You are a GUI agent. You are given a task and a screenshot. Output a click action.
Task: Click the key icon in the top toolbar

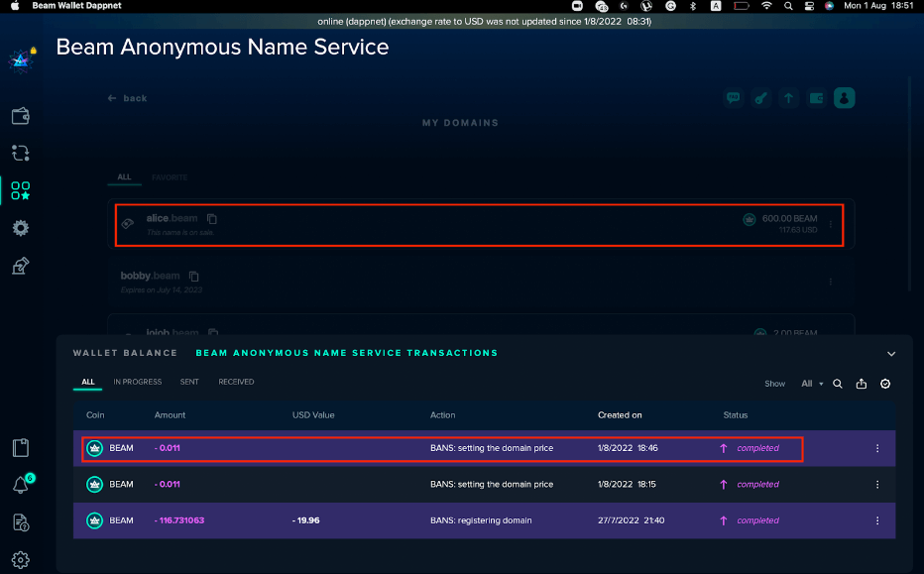tap(760, 98)
